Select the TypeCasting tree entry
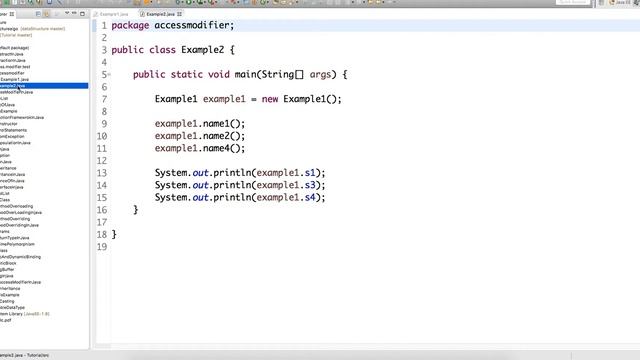The image size is (640, 360). 7,301
